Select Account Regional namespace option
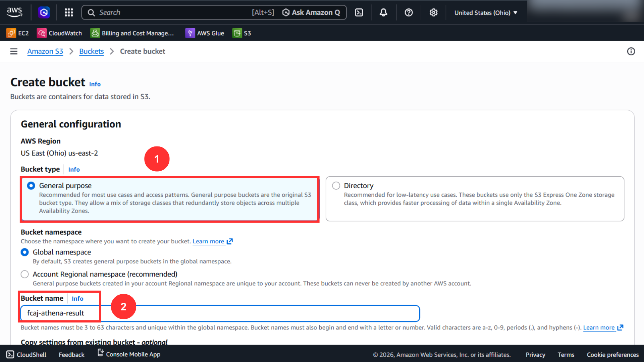This screenshot has width=644, height=362. 25,274
